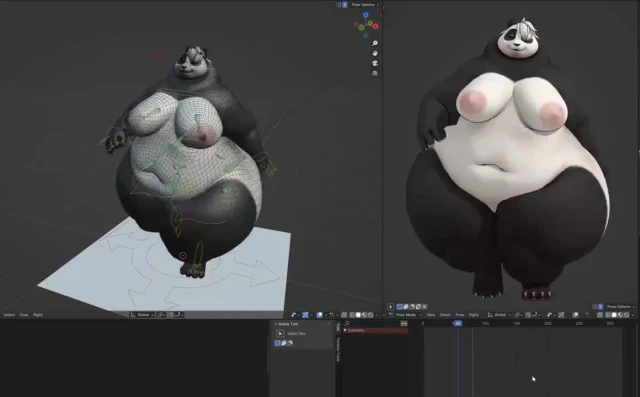Open the Rigify menu in left viewport header

[x=38, y=315]
